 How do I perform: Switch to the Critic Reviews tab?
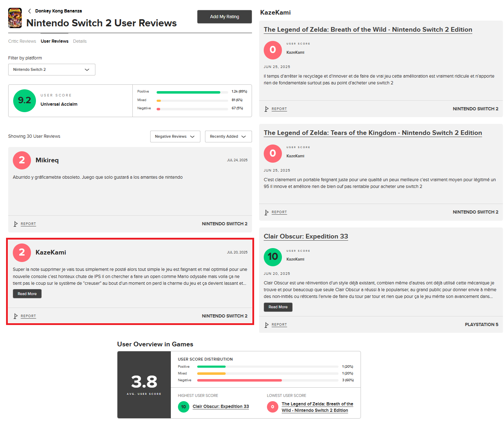click(22, 41)
